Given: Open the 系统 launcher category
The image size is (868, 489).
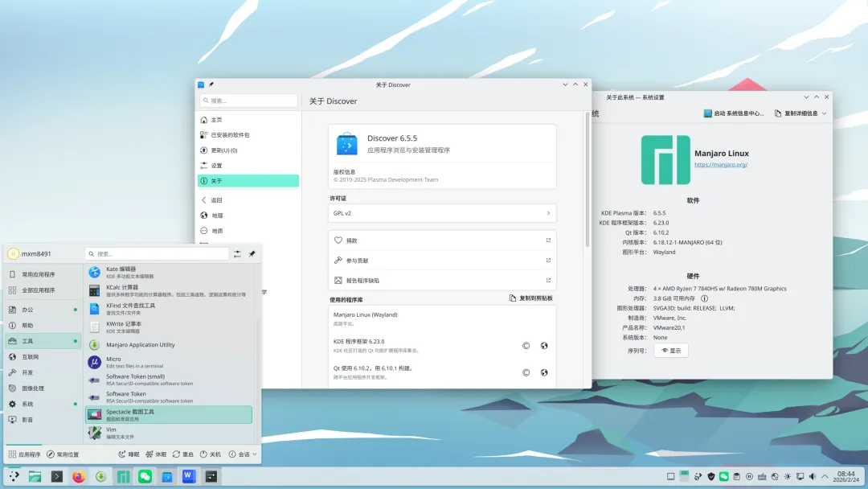Looking at the screenshot, I should click(x=43, y=404).
